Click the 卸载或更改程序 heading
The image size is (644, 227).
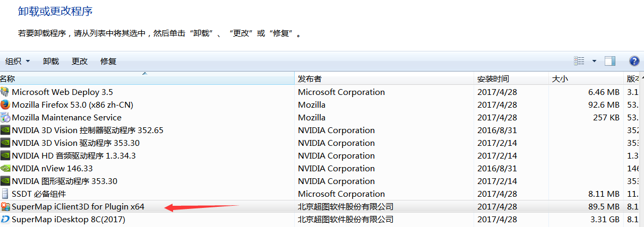point(55,11)
